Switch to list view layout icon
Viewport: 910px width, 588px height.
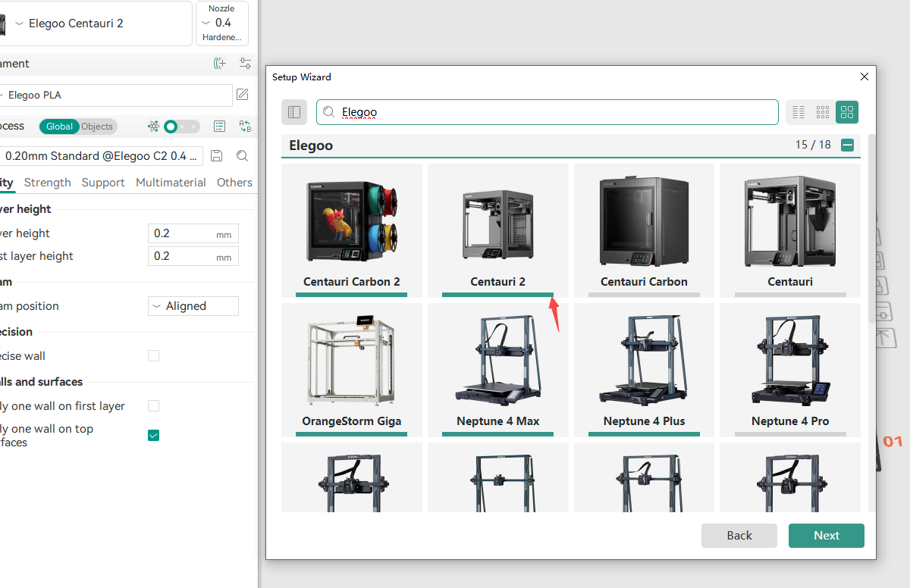click(799, 112)
